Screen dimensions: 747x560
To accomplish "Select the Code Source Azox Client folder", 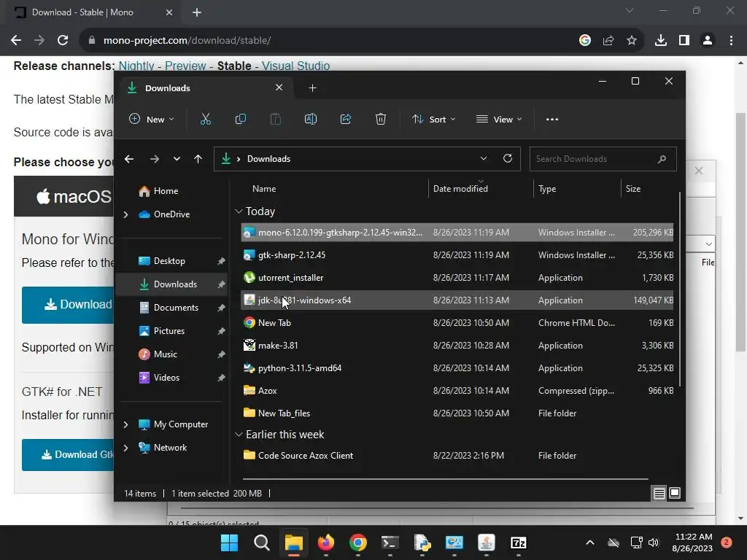I will 457,456.
